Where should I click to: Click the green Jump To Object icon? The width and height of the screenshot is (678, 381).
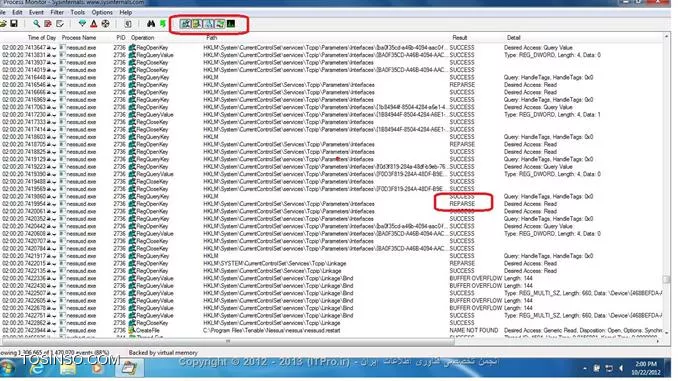163,24
